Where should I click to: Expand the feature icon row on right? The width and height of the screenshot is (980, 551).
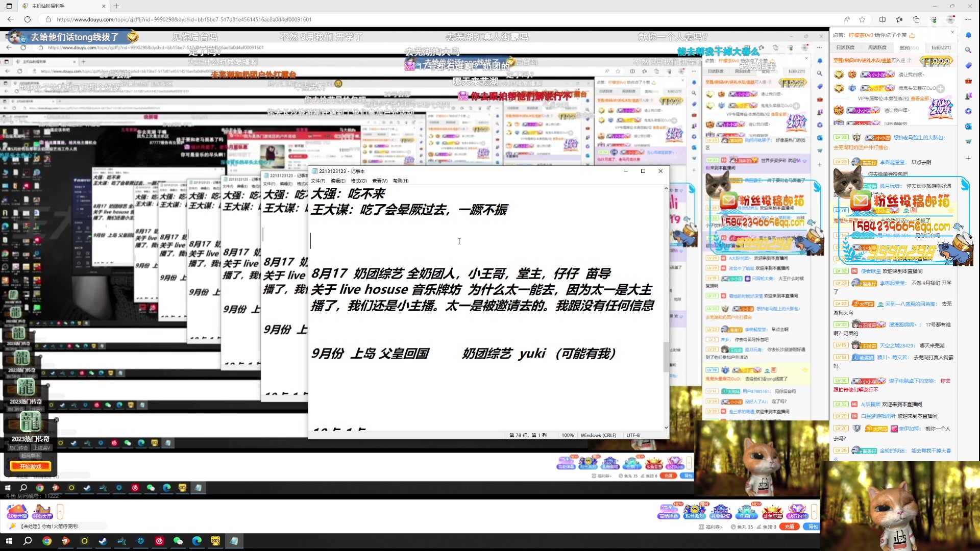pyautogui.click(x=814, y=511)
